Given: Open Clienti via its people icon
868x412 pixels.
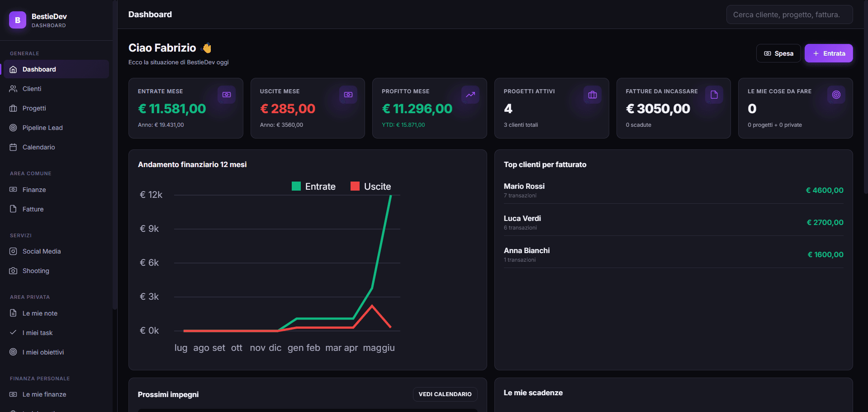Looking at the screenshot, I should 13,89.
